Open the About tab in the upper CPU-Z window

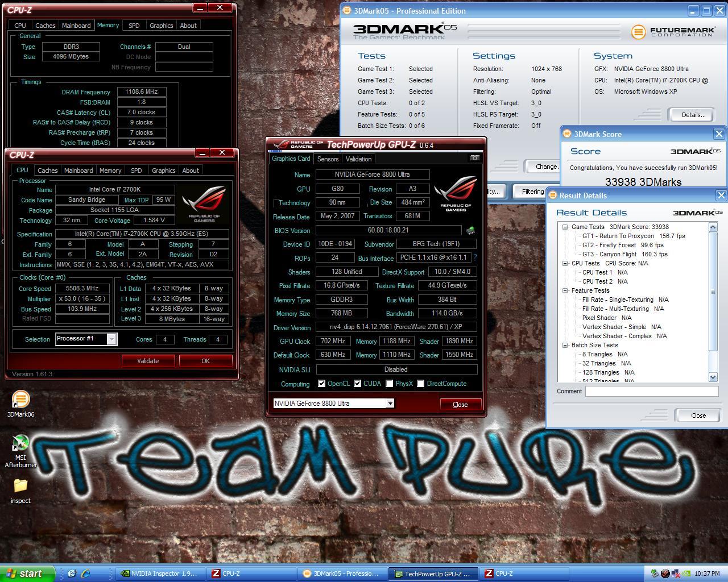point(188,26)
